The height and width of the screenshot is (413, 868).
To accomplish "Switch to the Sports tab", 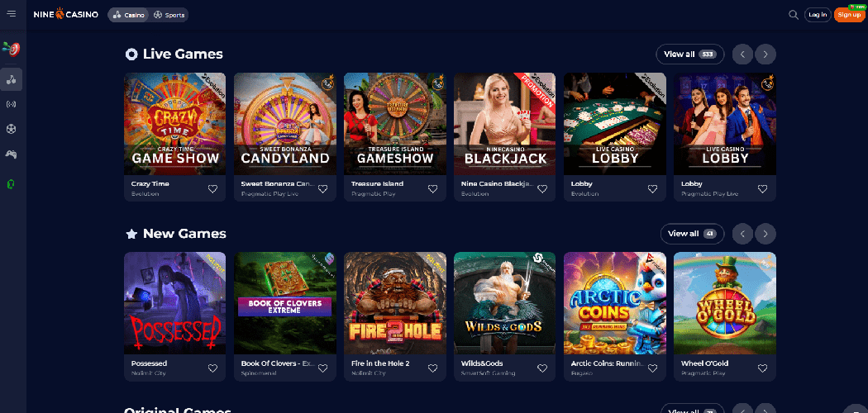I will pyautogui.click(x=169, y=15).
